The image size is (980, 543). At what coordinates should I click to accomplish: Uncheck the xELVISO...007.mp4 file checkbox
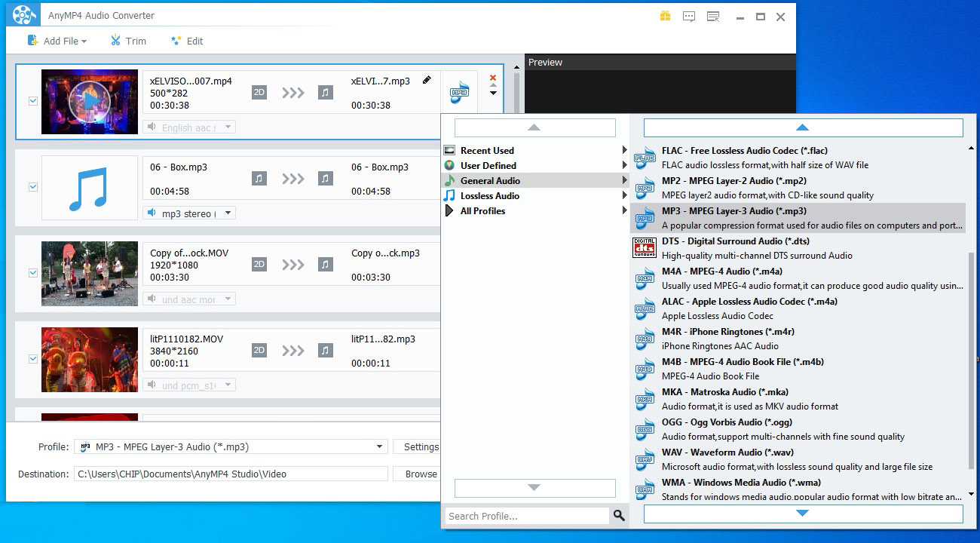33,101
